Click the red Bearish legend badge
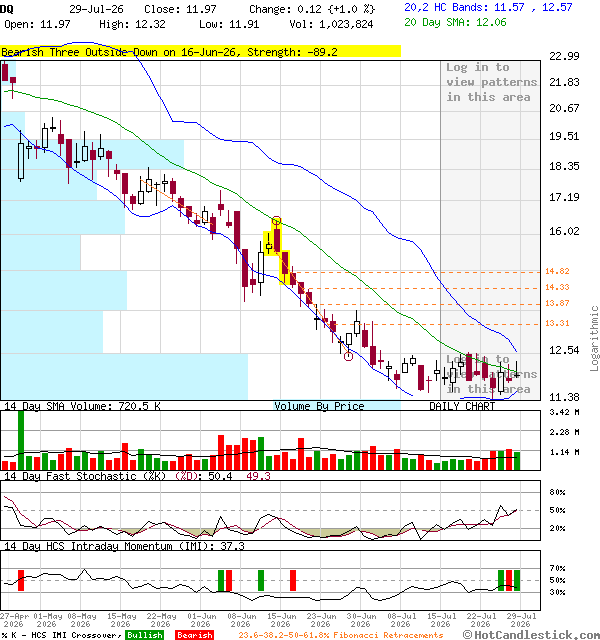This screenshot has height=640, width=600. coord(194,635)
